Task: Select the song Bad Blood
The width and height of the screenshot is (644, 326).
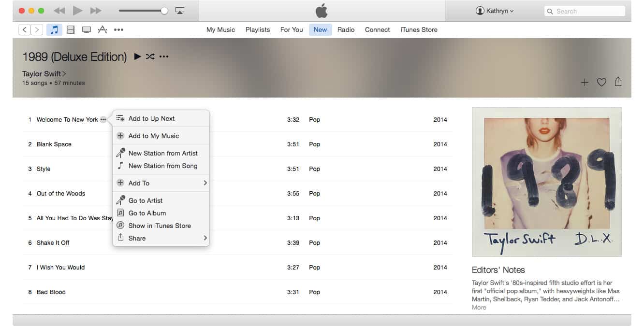Action: (51, 292)
